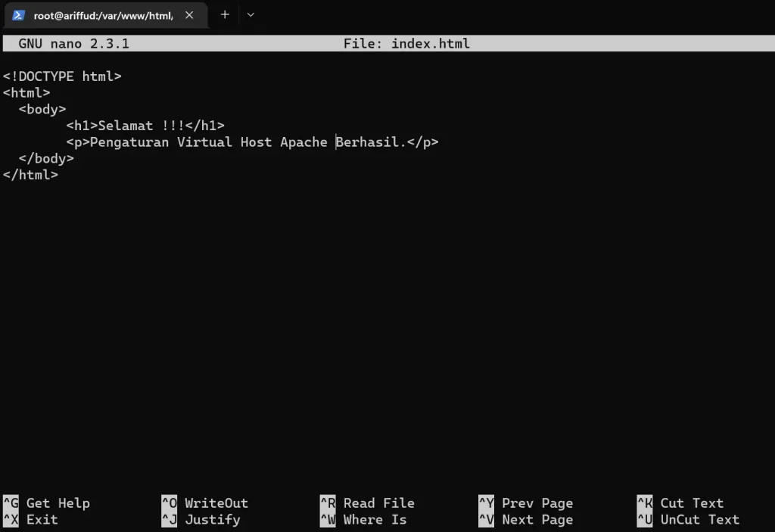Click the ^G Get Help shortcut
Screen dimensions: 775x532
click(x=47, y=503)
